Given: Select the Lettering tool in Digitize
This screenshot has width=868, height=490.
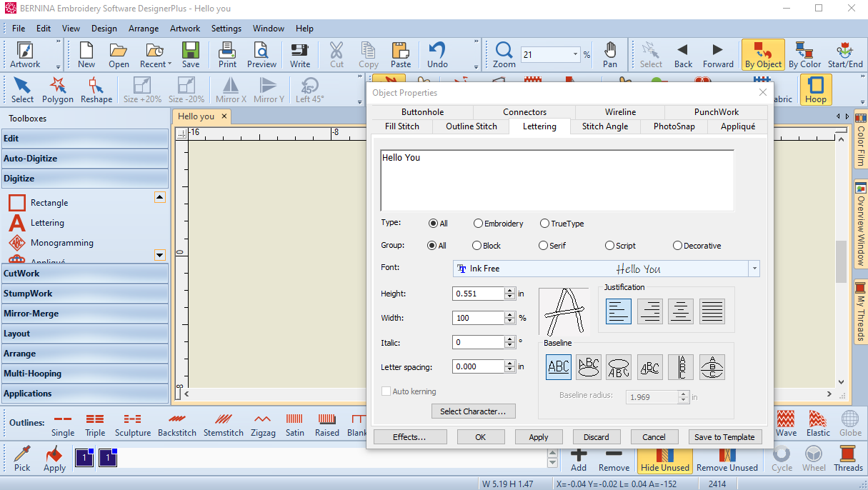Looking at the screenshot, I should pyautogui.click(x=36, y=223).
